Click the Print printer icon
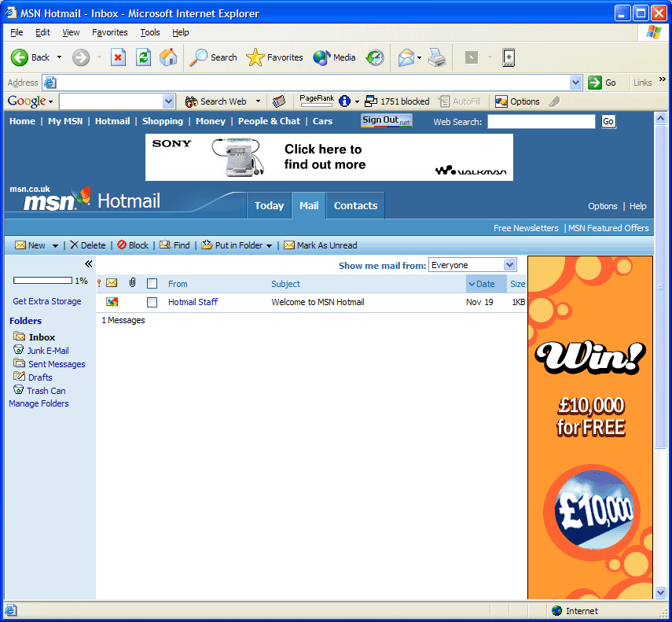Image resolution: width=672 pixels, height=622 pixels. pos(437,57)
